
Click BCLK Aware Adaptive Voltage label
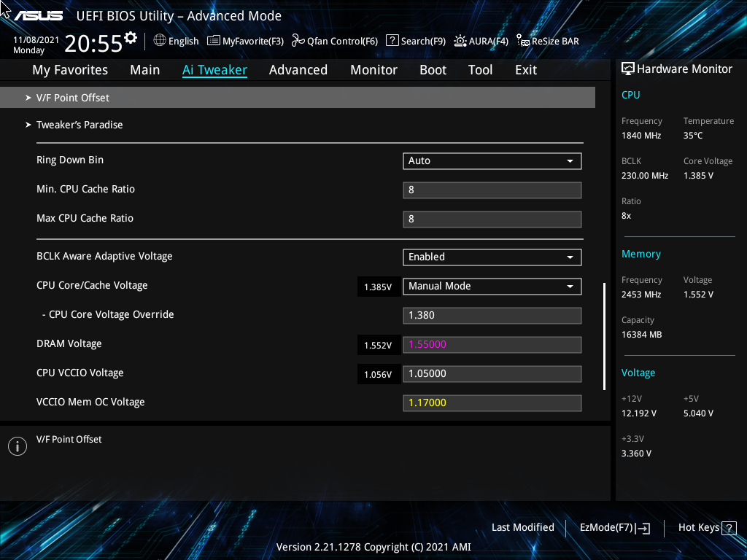pos(104,256)
